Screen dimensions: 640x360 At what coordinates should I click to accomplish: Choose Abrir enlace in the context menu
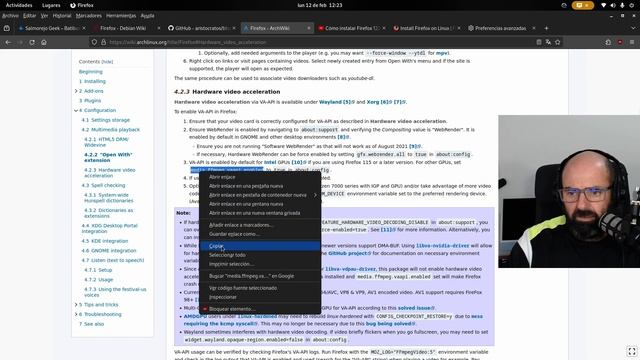[260, 177]
